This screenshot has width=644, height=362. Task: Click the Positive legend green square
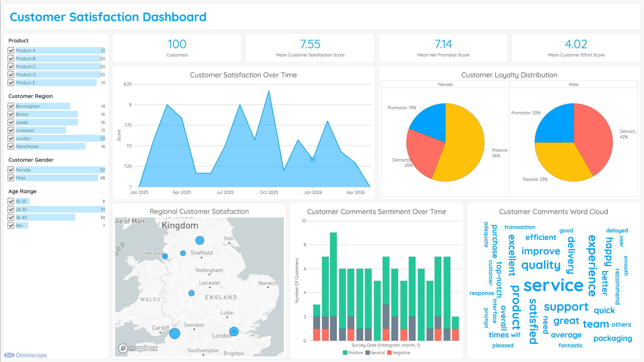(x=345, y=353)
